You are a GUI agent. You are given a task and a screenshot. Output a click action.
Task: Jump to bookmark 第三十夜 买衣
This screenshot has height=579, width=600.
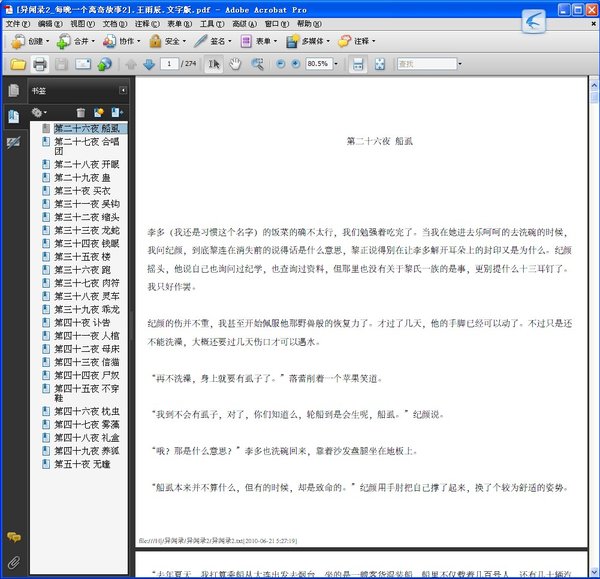tap(82, 191)
